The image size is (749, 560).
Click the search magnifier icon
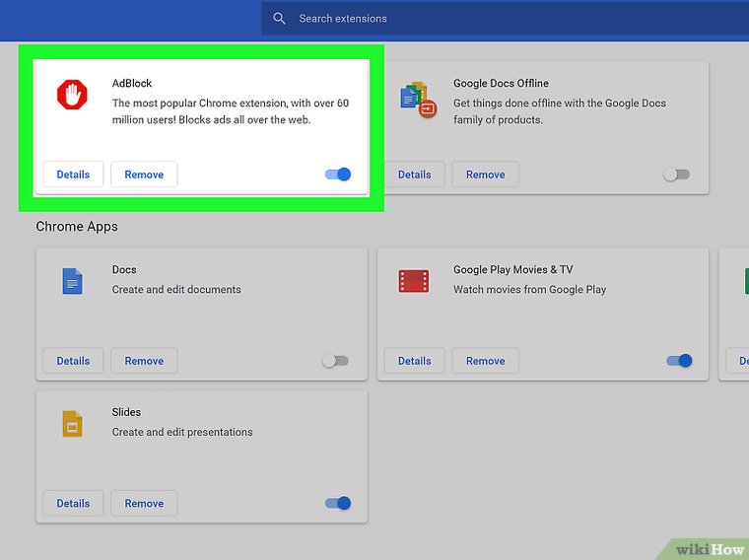(280, 19)
